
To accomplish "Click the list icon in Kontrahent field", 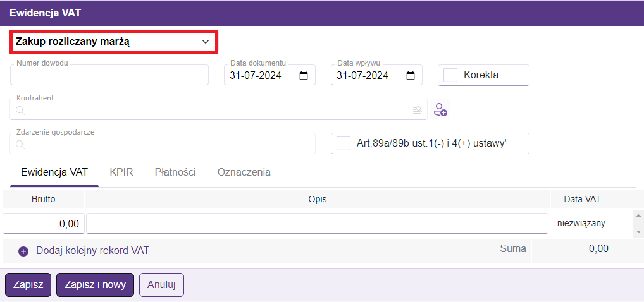I will [x=417, y=110].
